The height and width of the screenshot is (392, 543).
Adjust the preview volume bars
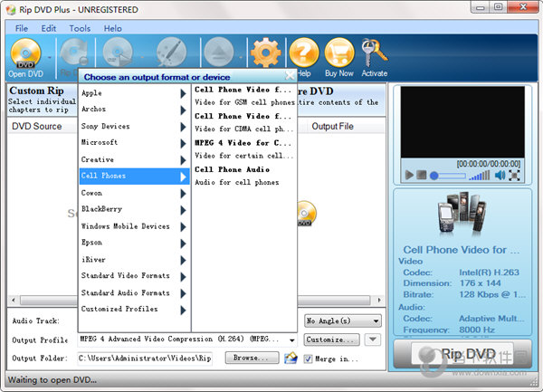pyautogui.click(x=480, y=176)
